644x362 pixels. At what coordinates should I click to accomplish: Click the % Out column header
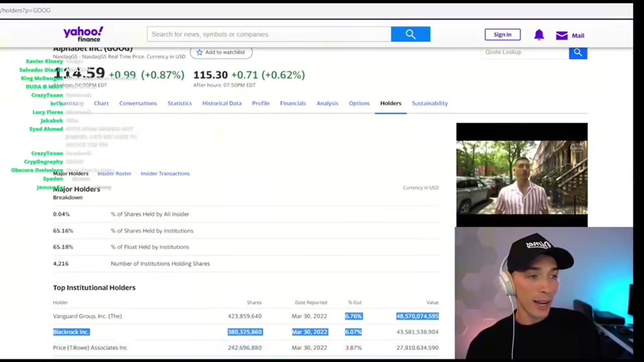click(355, 302)
